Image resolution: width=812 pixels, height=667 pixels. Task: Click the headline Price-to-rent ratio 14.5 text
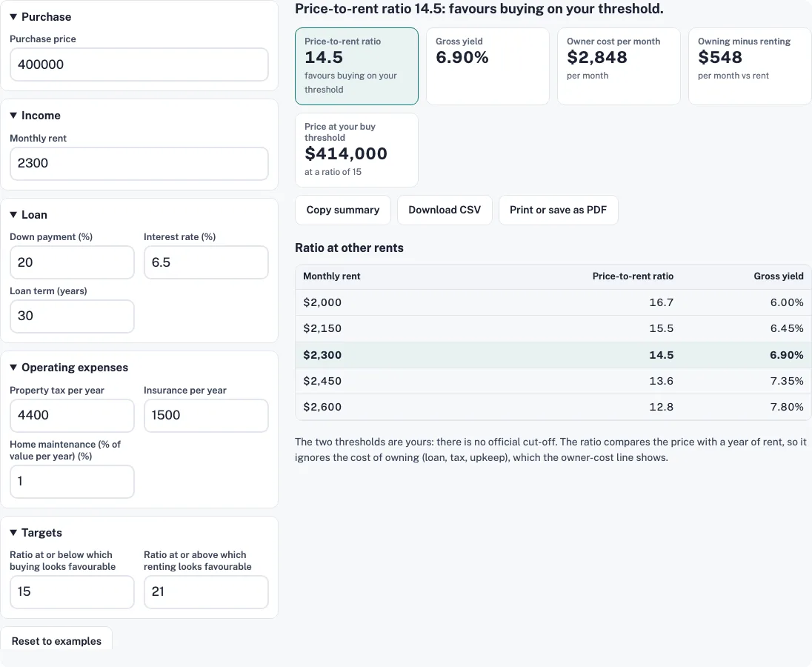pyautogui.click(x=479, y=8)
